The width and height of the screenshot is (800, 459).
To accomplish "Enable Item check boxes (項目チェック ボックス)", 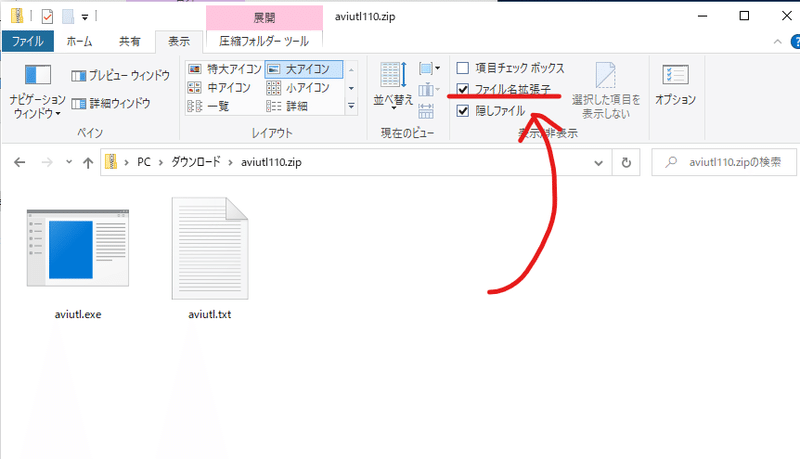I will [511, 68].
